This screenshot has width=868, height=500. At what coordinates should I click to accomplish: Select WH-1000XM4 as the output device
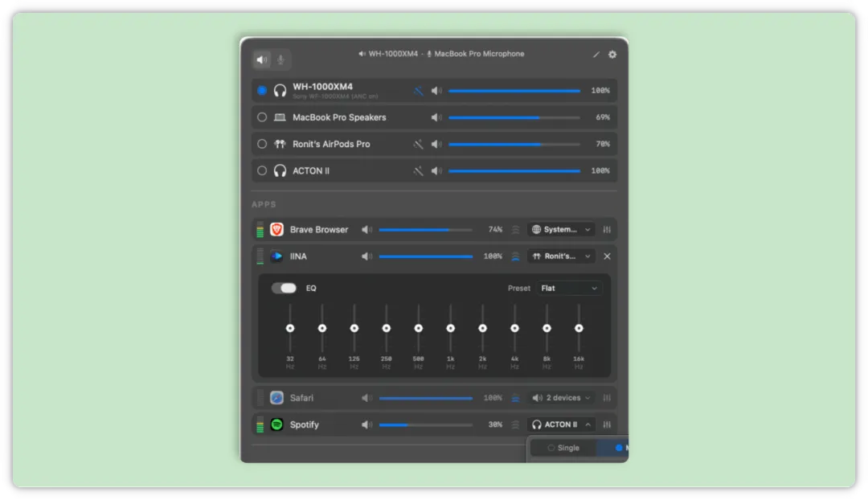tap(262, 90)
